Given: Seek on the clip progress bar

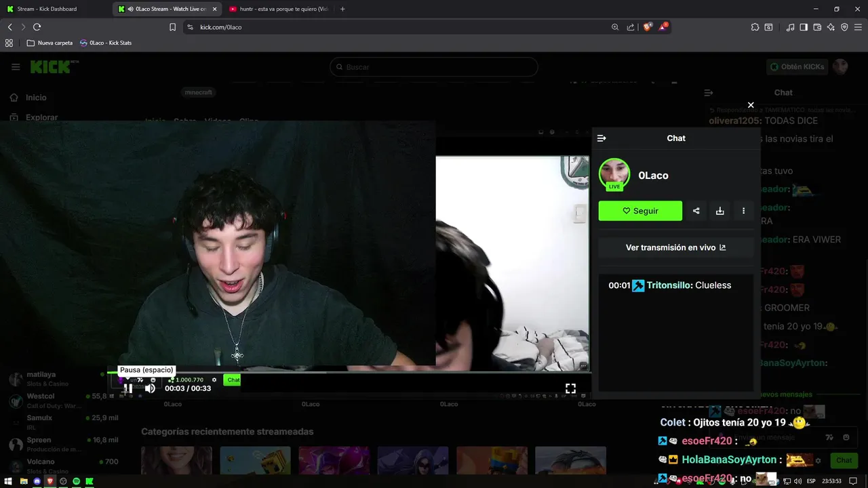Looking at the screenshot, I should (349, 372).
